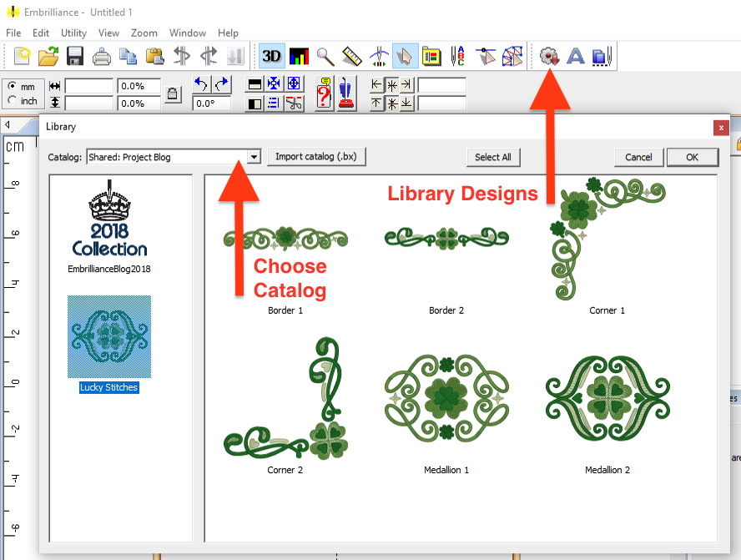Viewport: 741px width, 560px height.
Task: Click the Import catalog (.bx) button
Action: [316, 157]
